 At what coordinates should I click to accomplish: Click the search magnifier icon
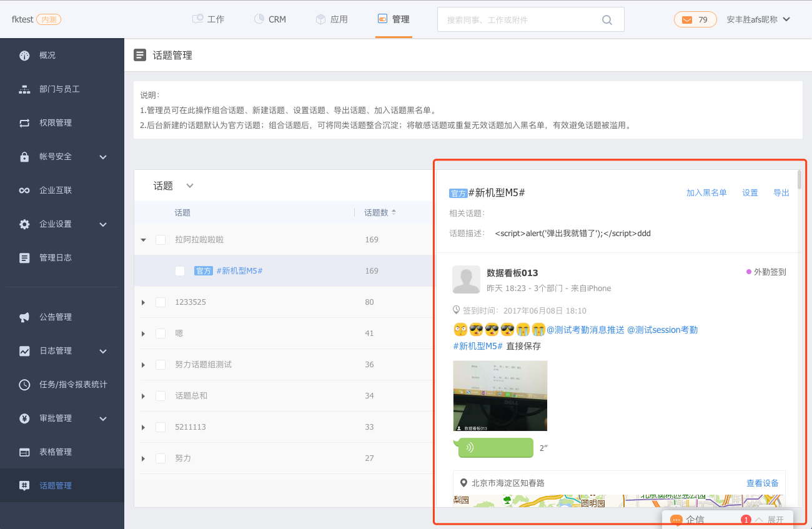point(607,20)
